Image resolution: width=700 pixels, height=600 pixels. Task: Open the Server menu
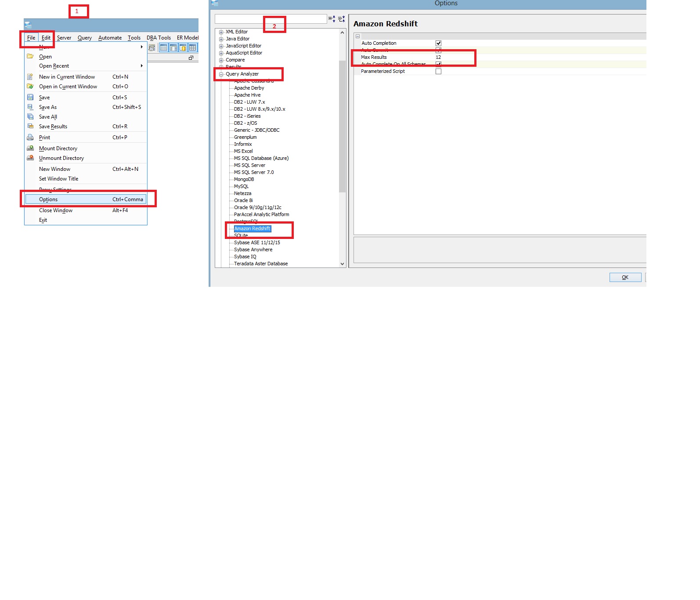click(x=64, y=38)
